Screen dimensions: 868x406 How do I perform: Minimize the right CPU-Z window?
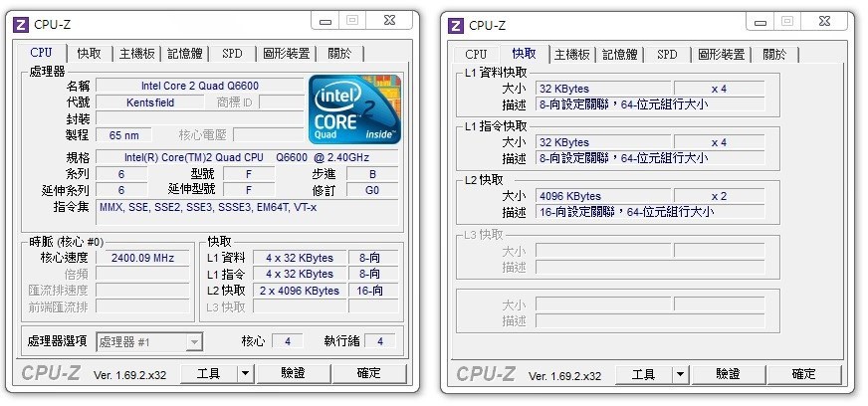760,21
